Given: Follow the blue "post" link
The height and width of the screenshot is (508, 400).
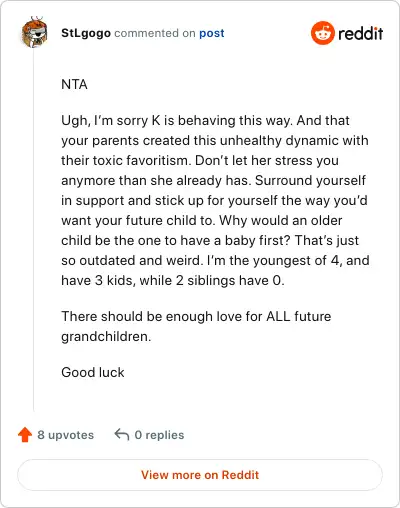Looking at the screenshot, I should tap(212, 33).
